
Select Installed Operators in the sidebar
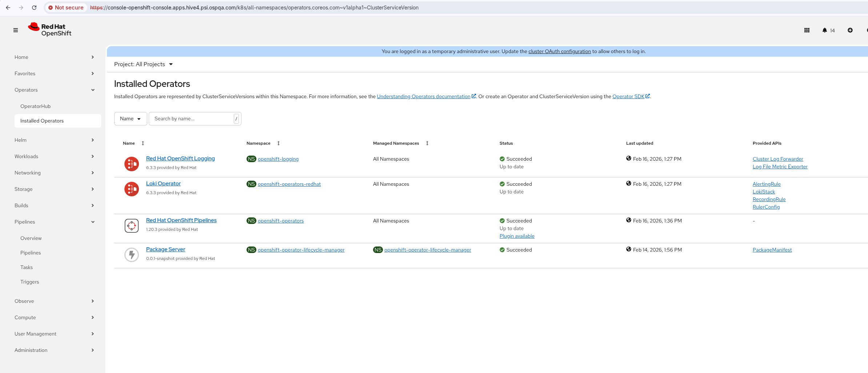[x=58, y=121]
